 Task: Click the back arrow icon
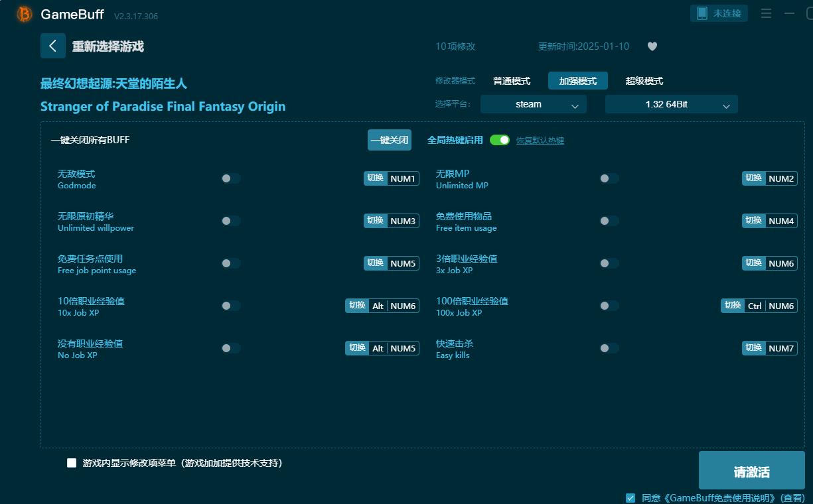click(x=53, y=46)
